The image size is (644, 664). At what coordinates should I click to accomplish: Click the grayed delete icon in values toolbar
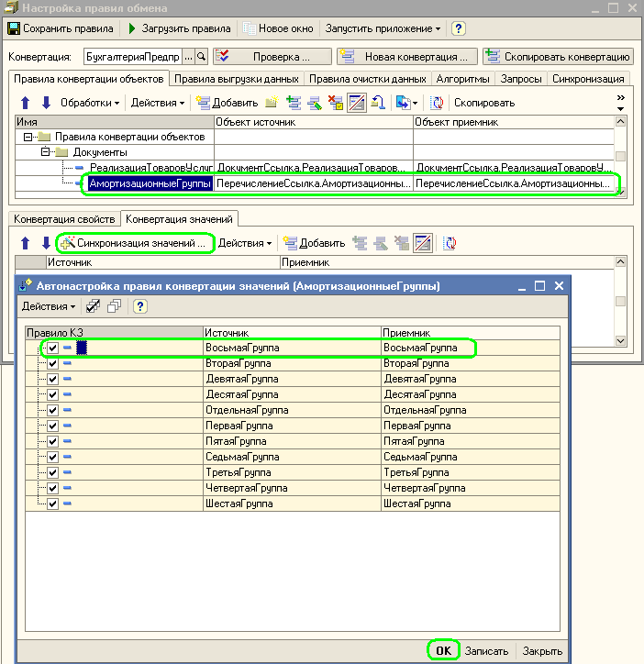(402, 243)
